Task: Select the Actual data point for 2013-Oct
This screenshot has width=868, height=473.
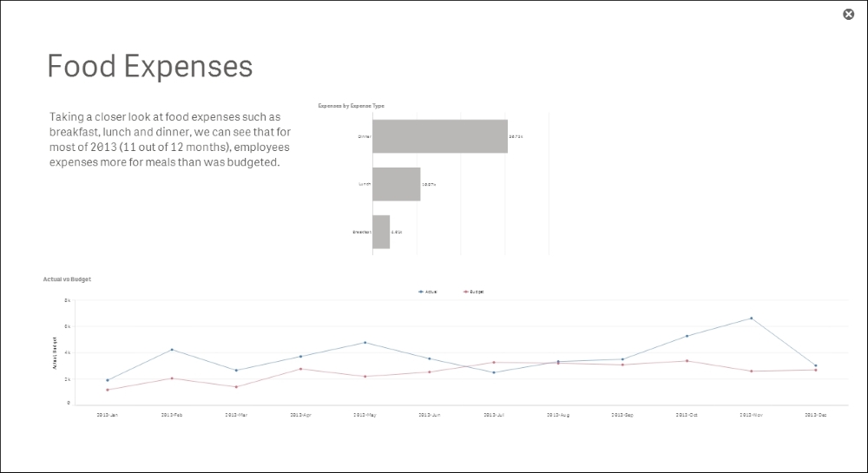Action: 687,336
